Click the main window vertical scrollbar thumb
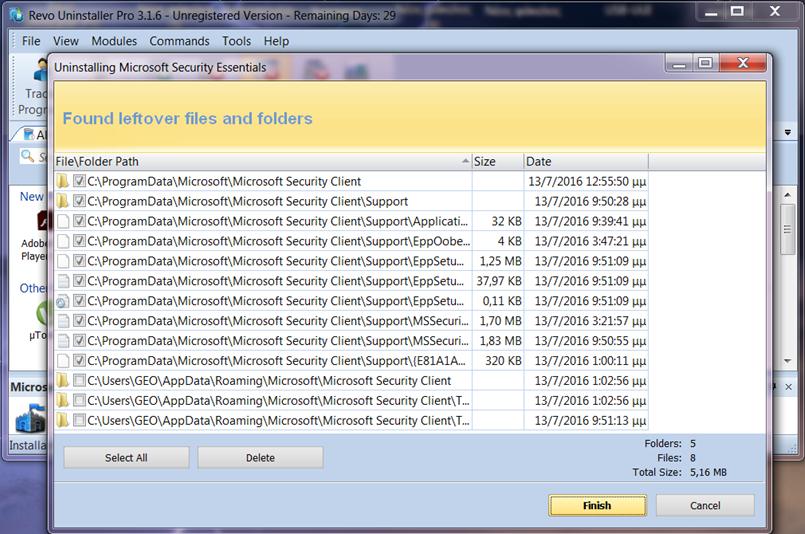805x534 pixels. pos(787,230)
